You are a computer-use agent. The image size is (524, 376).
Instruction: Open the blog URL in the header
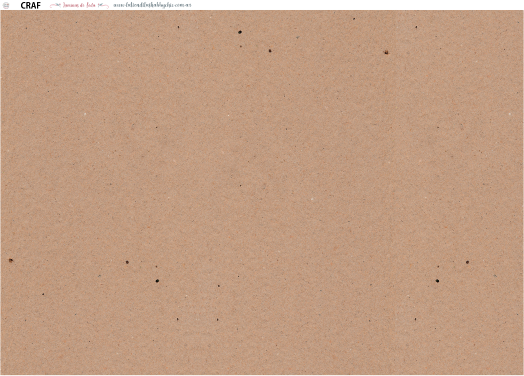152,5
